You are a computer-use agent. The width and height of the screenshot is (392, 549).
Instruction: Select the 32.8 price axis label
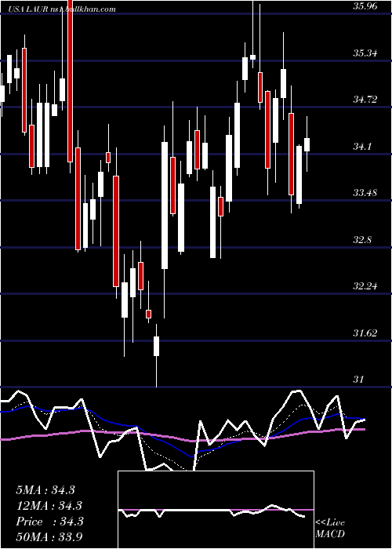click(362, 240)
